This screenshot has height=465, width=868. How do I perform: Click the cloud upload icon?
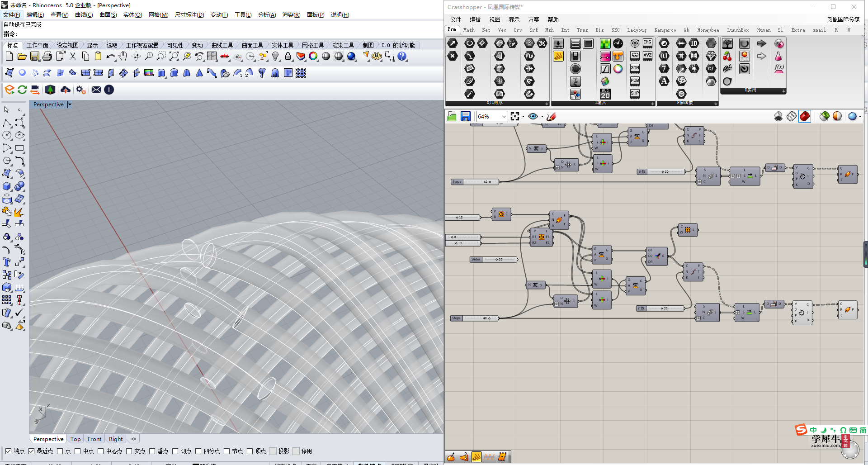66,90
